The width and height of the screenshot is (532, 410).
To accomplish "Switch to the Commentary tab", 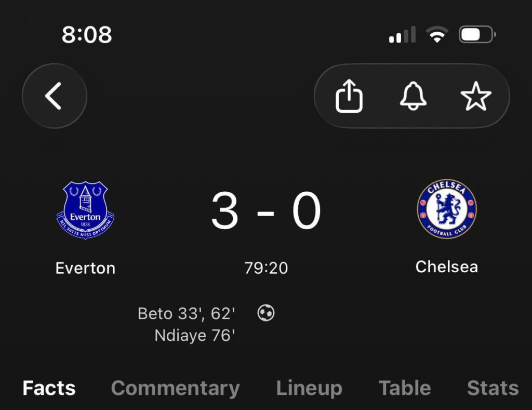I will coord(175,388).
